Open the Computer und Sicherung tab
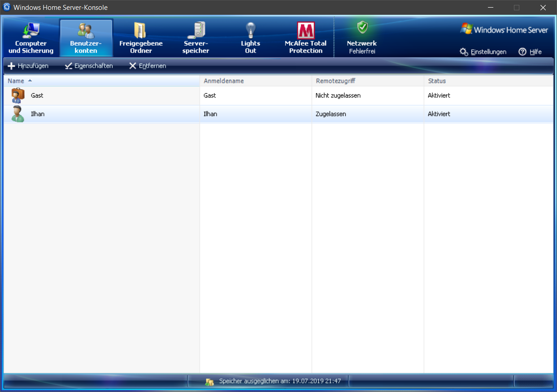 tap(31, 38)
